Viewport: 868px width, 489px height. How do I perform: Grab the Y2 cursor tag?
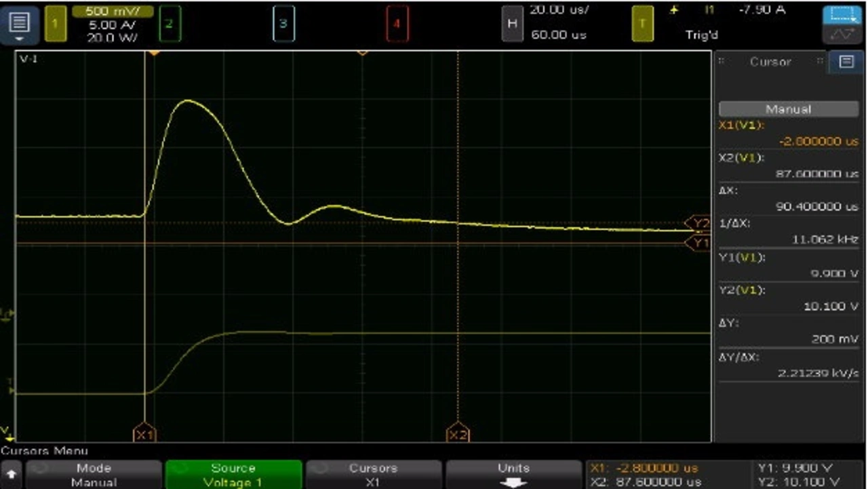click(698, 223)
